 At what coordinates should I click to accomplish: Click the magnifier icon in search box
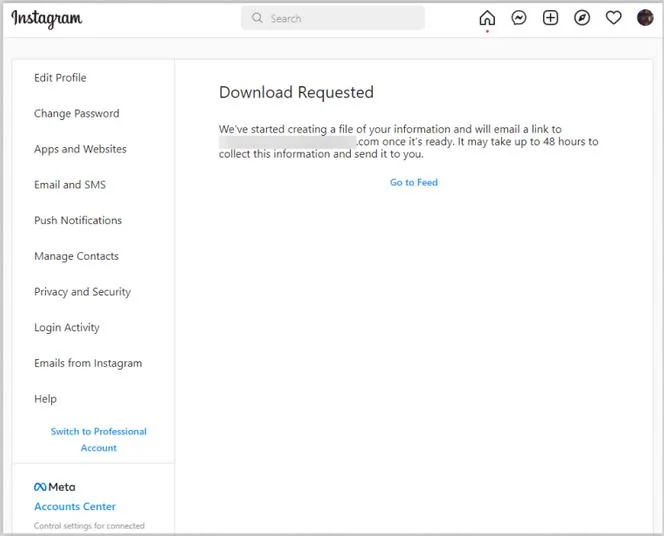(x=257, y=18)
